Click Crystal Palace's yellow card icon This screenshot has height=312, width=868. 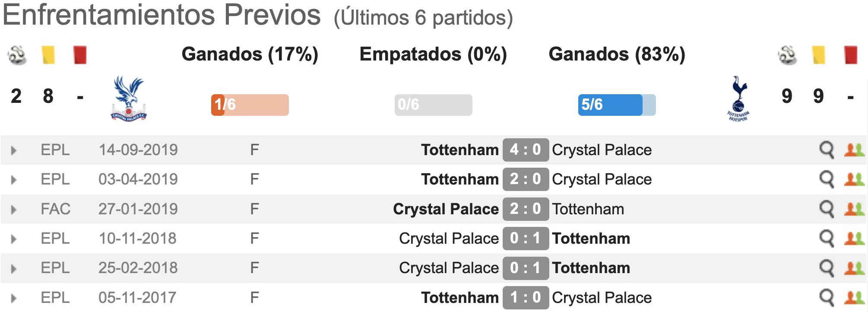[x=48, y=55]
